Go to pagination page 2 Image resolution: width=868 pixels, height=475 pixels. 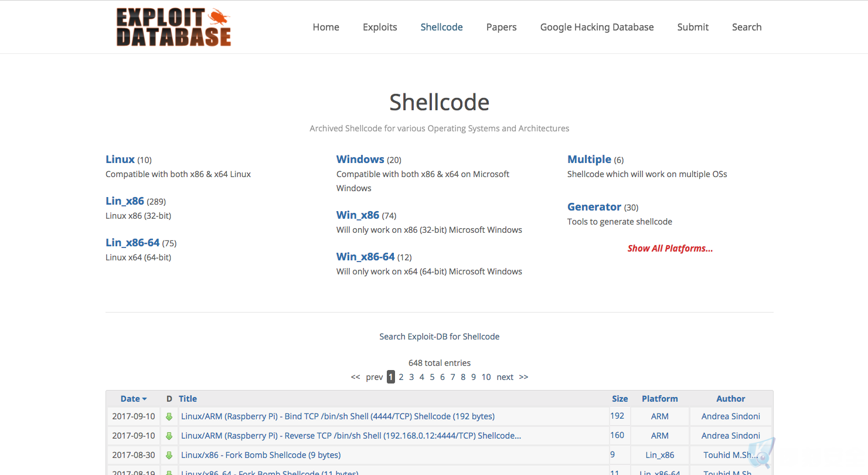point(401,377)
